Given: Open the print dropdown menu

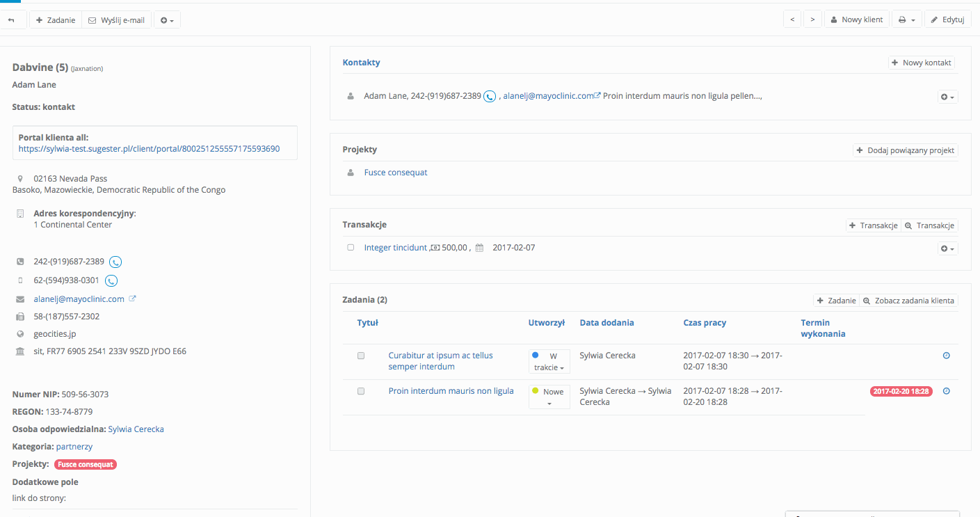Looking at the screenshot, I should (x=906, y=20).
